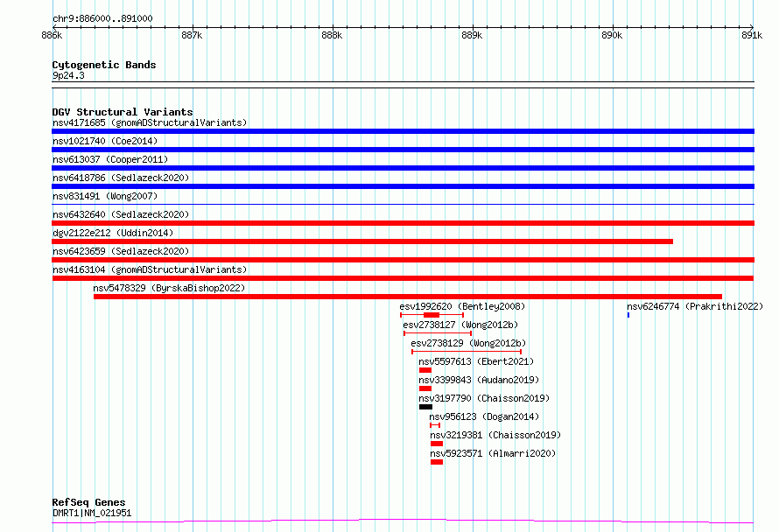
Task: Click the nsv613037 blue variant bar
Action: coord(403,168)
